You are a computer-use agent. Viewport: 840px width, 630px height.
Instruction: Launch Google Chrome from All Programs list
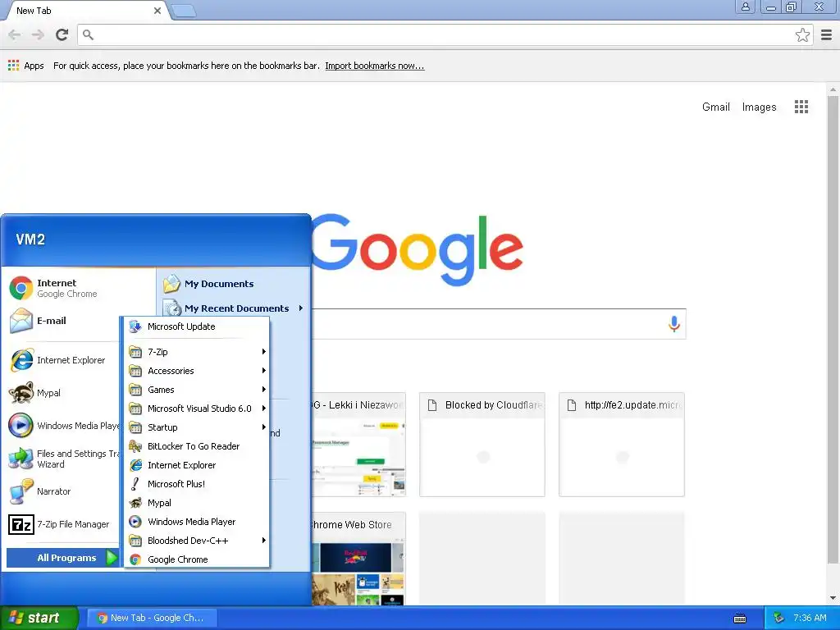point(197,559)
